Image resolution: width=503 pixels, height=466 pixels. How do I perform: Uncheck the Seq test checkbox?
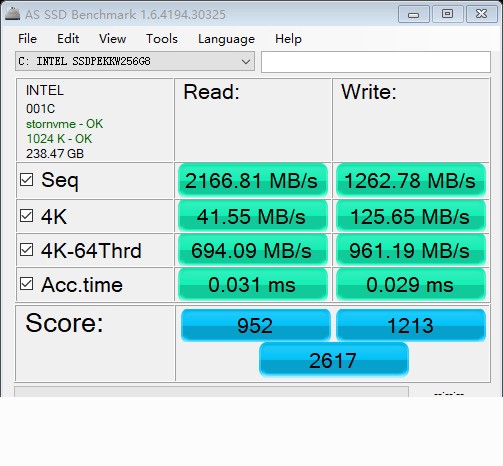pos(26,180)
